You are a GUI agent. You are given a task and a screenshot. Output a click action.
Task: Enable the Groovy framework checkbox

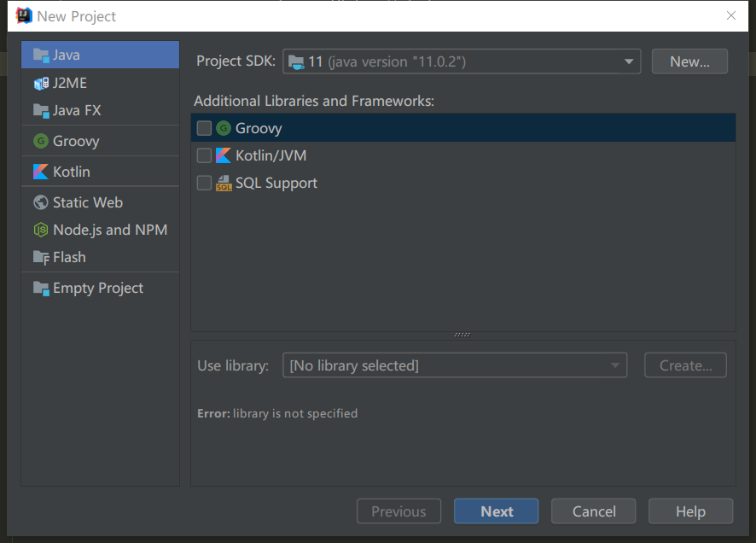pos(204,128)
